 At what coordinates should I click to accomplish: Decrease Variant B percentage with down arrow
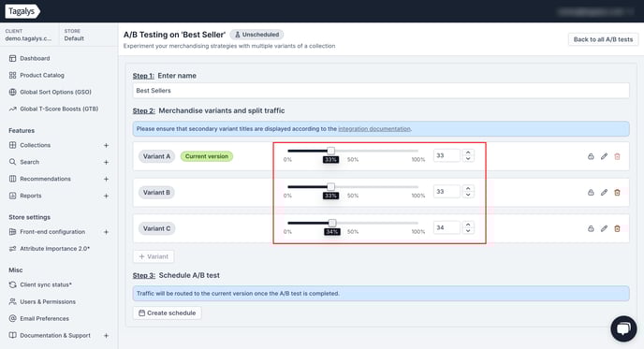point(468,195)
